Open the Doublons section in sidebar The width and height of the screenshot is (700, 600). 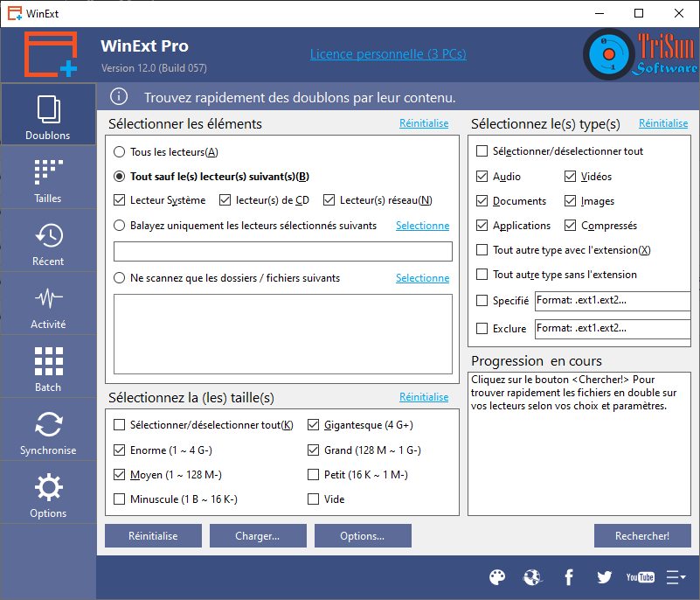(x=48, y=115)
